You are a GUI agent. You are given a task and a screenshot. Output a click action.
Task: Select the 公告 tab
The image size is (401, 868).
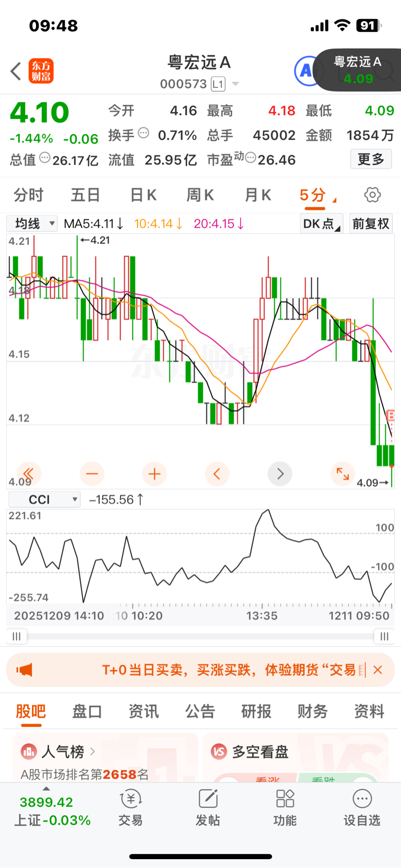pyautogui.click(x=200, y=711)
